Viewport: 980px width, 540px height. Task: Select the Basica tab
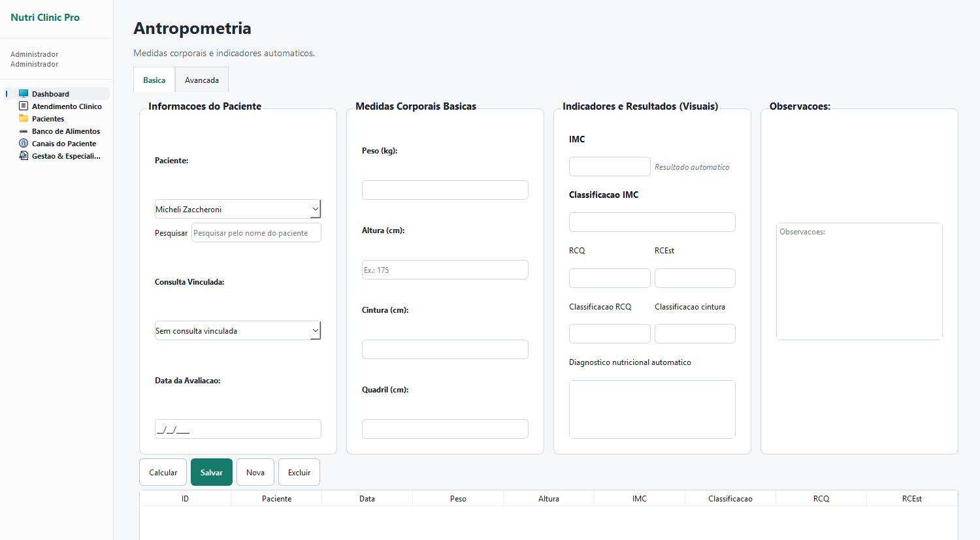pyautogui.click(x=154, y=80)
